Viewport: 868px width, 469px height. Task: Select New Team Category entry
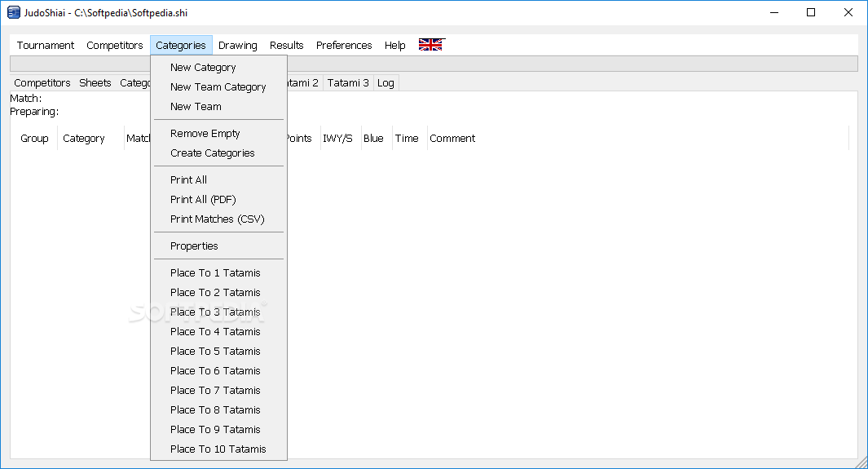(x=218, y=87)
